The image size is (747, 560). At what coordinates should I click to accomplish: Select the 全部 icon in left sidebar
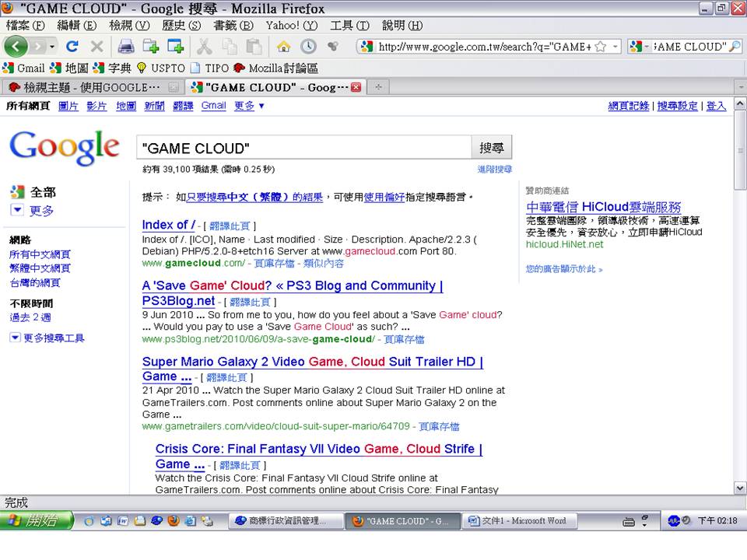point(18,192)
